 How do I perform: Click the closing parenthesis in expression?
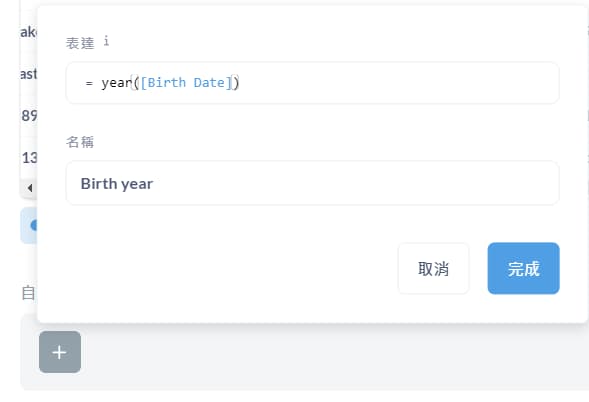(236, 83)
